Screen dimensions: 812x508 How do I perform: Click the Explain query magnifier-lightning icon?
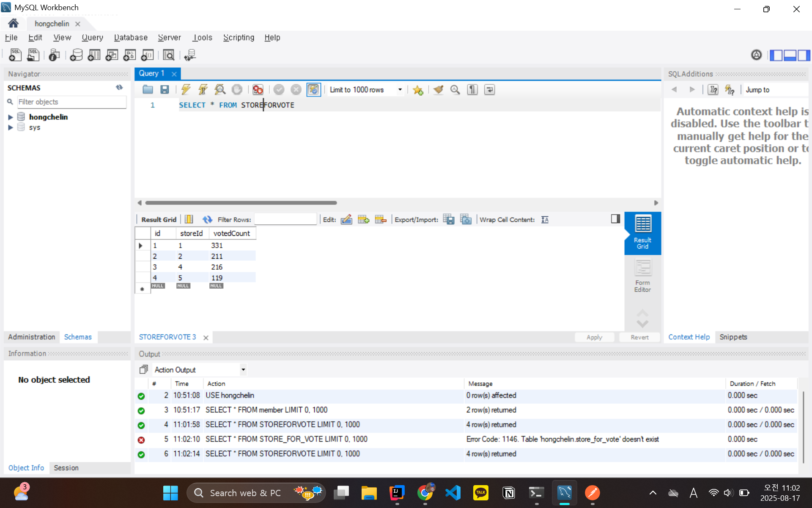[220, 90]
